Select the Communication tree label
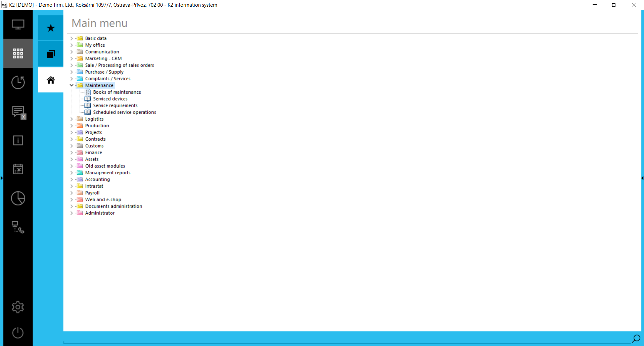 (x=102, y=52)
